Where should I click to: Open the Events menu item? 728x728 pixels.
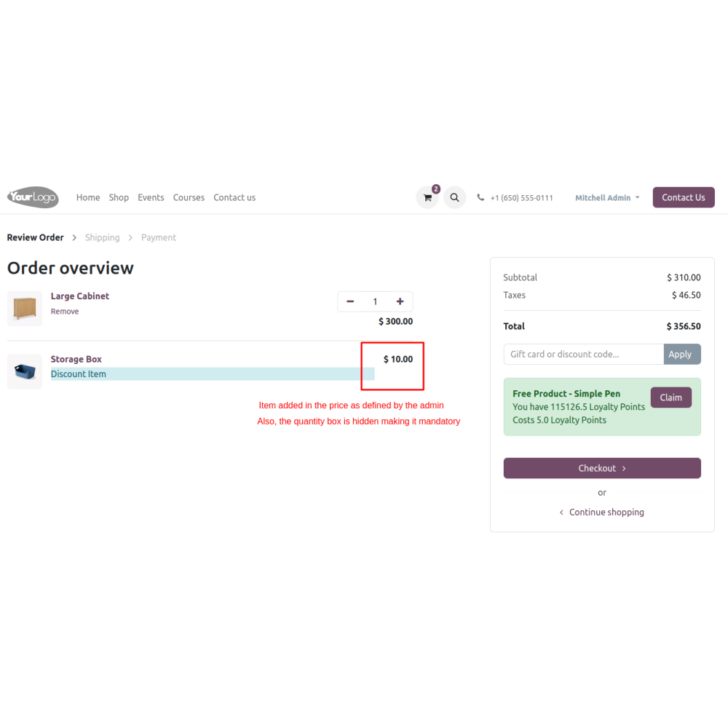tap(151, 198)
